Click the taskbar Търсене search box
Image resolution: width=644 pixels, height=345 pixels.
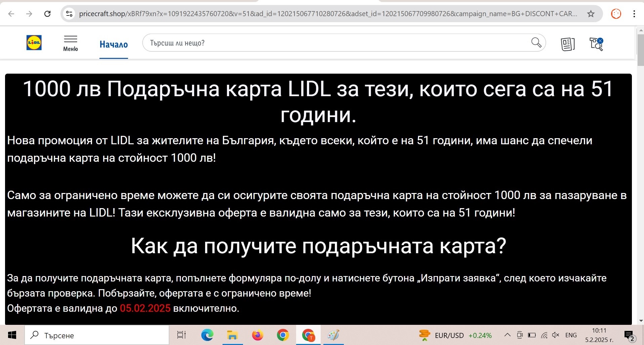point(97,335)
